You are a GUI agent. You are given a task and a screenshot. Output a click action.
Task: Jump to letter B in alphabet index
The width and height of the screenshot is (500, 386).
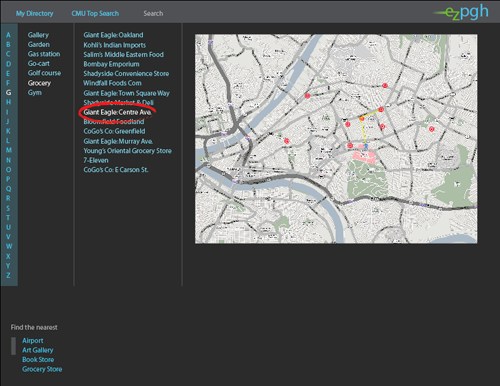point(8,45)
